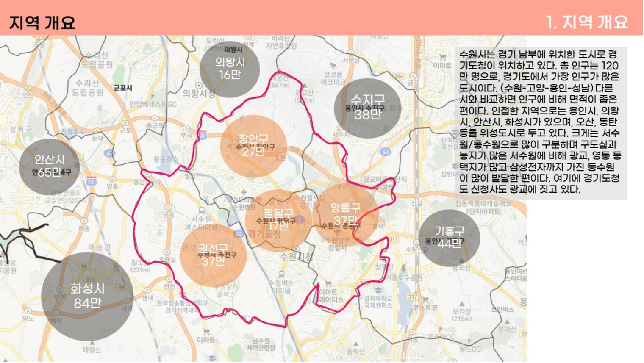Select the 장안구 27만 orange circle
The width and height of the screenshot is (644, 363).
point(253,146)
